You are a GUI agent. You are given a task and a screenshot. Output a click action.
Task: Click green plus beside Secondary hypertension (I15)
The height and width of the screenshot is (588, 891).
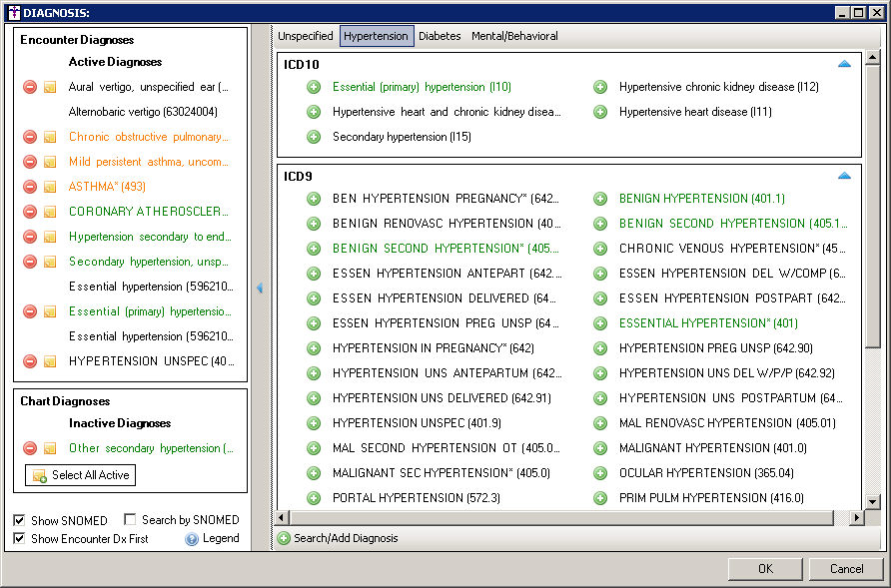314,137
